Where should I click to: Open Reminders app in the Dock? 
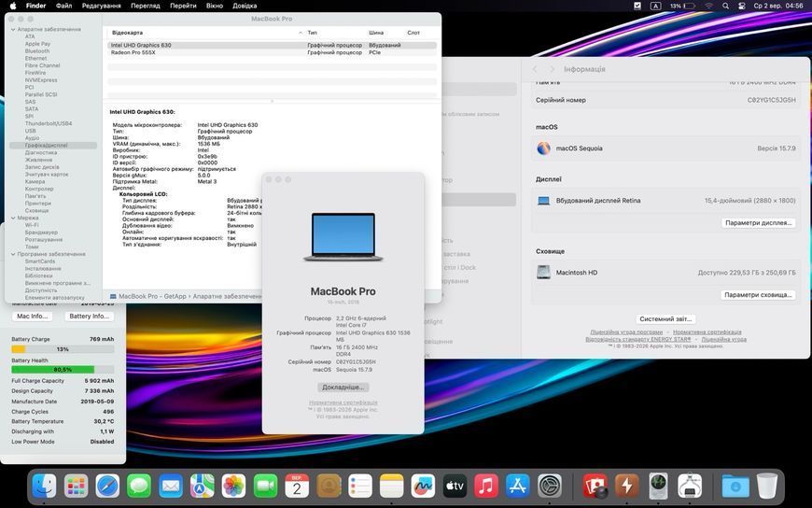point(360,486)
